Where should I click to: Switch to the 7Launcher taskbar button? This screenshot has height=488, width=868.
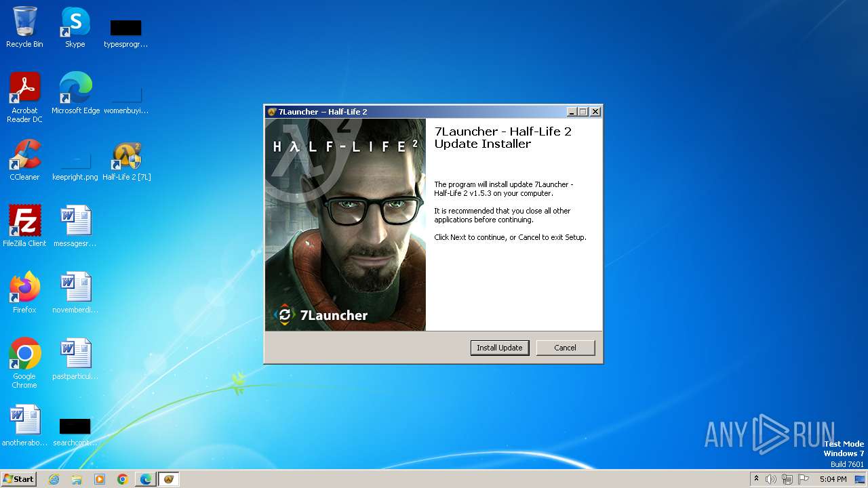[x=169, y=479]
